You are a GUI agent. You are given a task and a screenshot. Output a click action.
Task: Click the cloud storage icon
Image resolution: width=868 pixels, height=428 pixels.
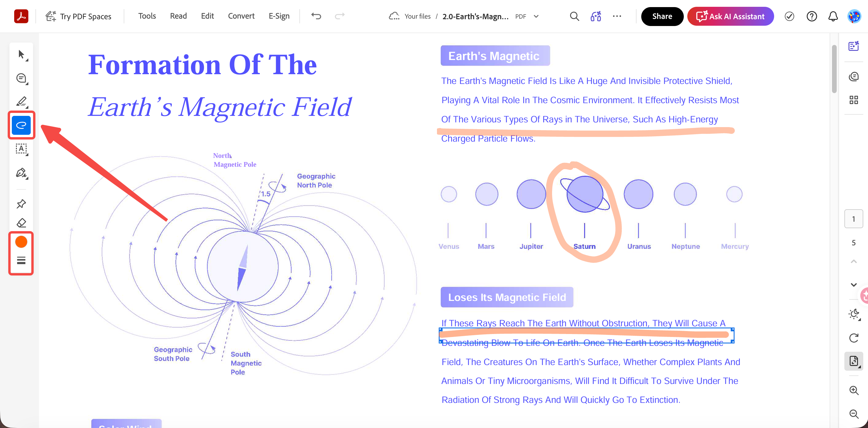[x=394, y=16]
